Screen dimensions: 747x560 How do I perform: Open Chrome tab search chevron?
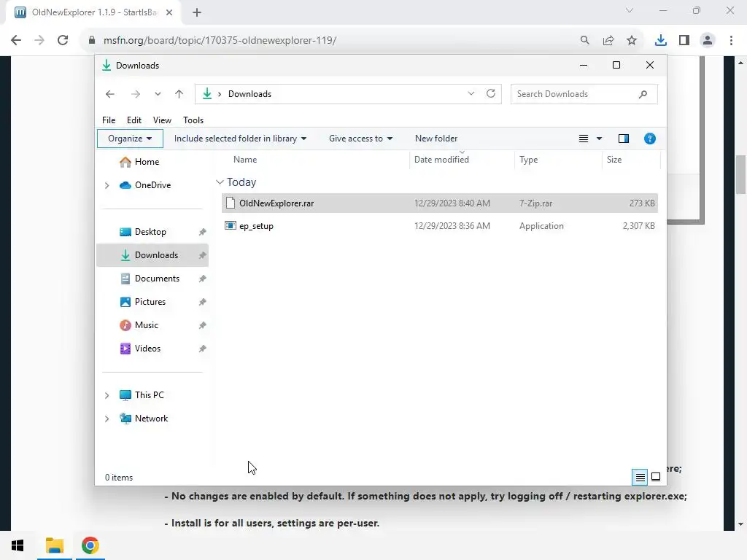click(x=630, y=10)
